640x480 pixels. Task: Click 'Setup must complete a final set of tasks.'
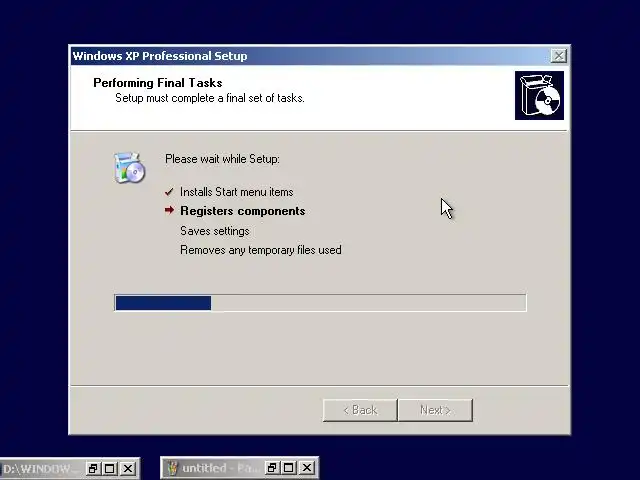click(210, 98)
